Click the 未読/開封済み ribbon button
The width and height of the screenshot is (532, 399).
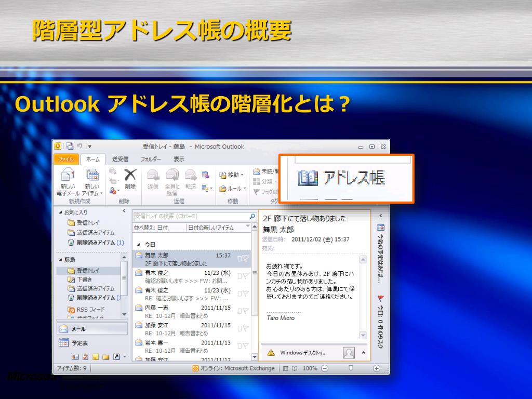pyautogui.click(x=265, y=171)
